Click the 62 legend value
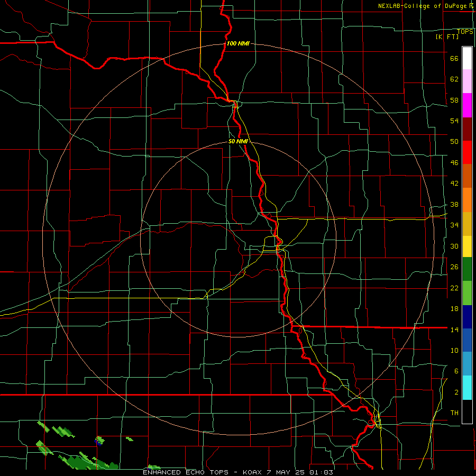Image resolution: width=476 pixels, height=476 pixels. [x=454, y=79]
